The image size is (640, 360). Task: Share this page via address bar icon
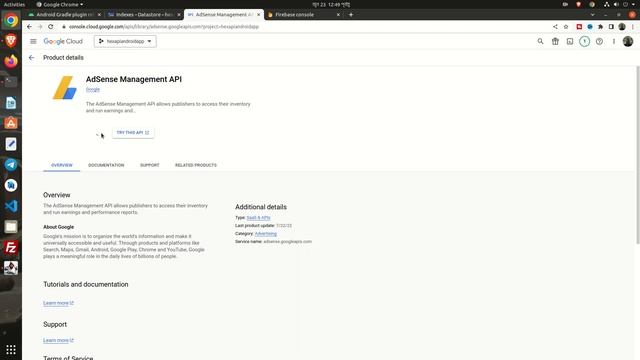click(555, 27)
